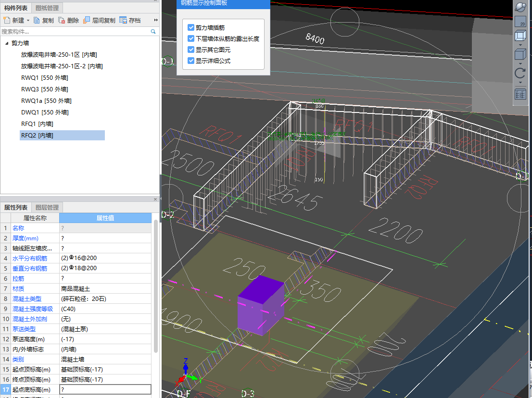Viewport: 532px width, 398px height.
Task: Click the 混凝土类型 property link
Action: point(27,298)
